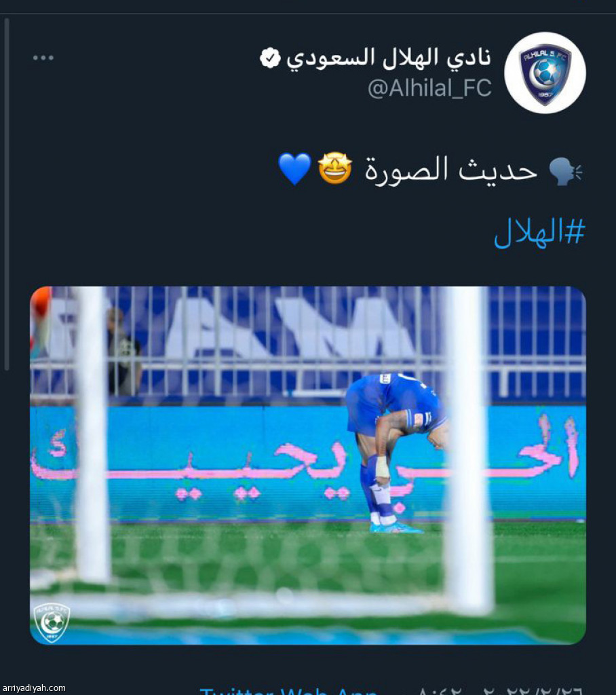Open the @Alhilal_FC handle link
The width and height of the screenshot is (616, 695).
click(x=429, y=88)
